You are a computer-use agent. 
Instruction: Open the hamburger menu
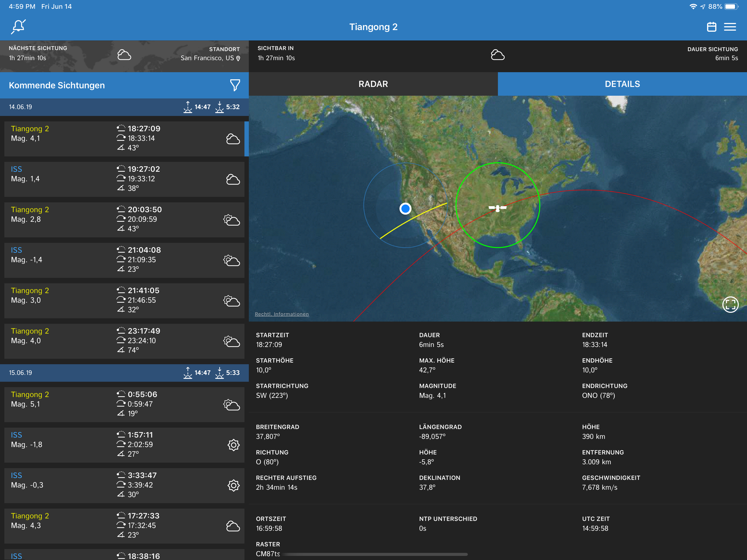click(x=730, y=27)
